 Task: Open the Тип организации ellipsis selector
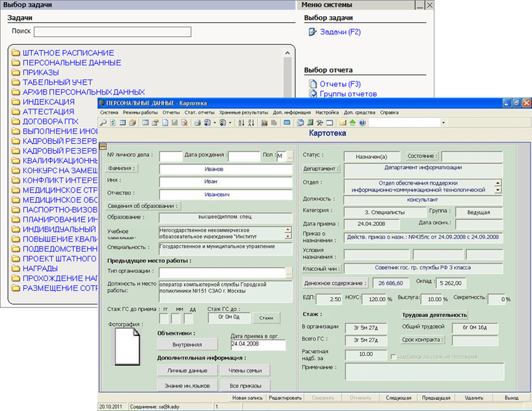[289, 272]
